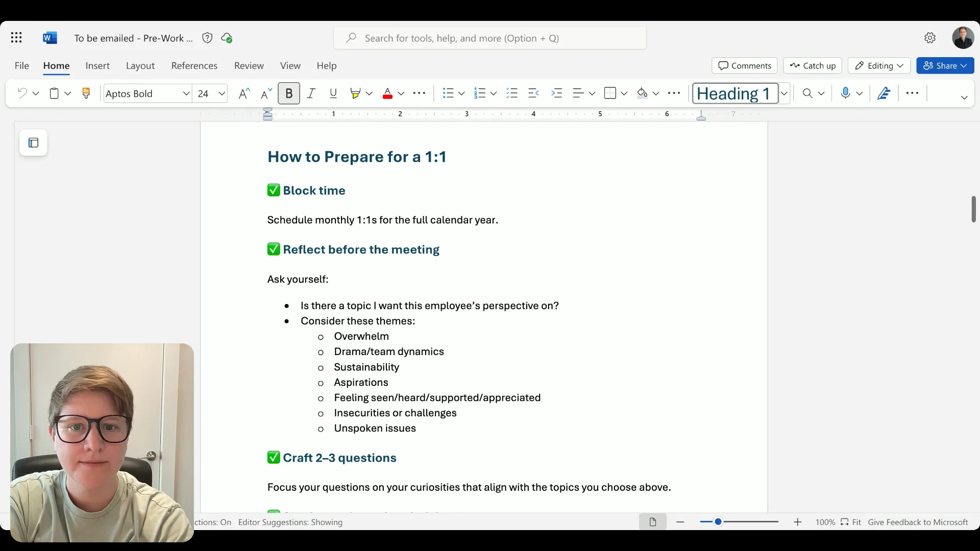
Task: Click the Word logo icon
Action: click(x=50, y=38)
